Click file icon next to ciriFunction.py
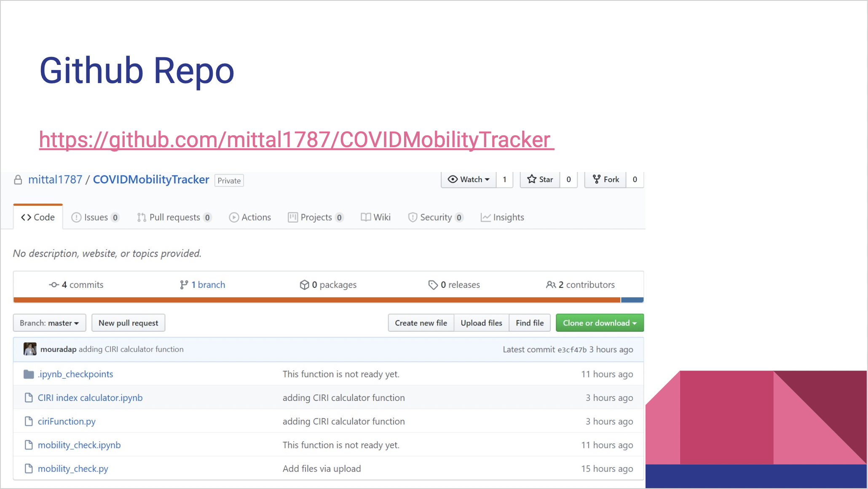This screenshot has width=868, height=489. 29,422
